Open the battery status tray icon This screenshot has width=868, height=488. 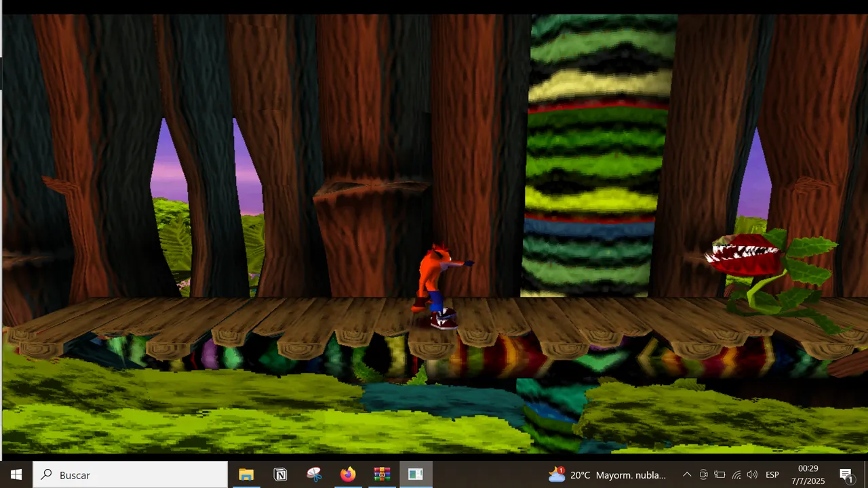tap(720, 474)
